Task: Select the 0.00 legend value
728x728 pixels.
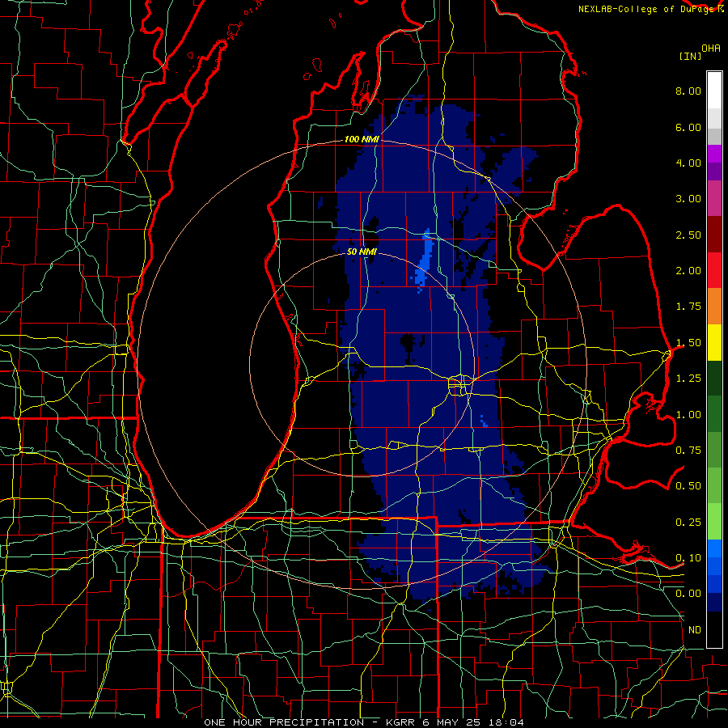Action: (688, 594)
